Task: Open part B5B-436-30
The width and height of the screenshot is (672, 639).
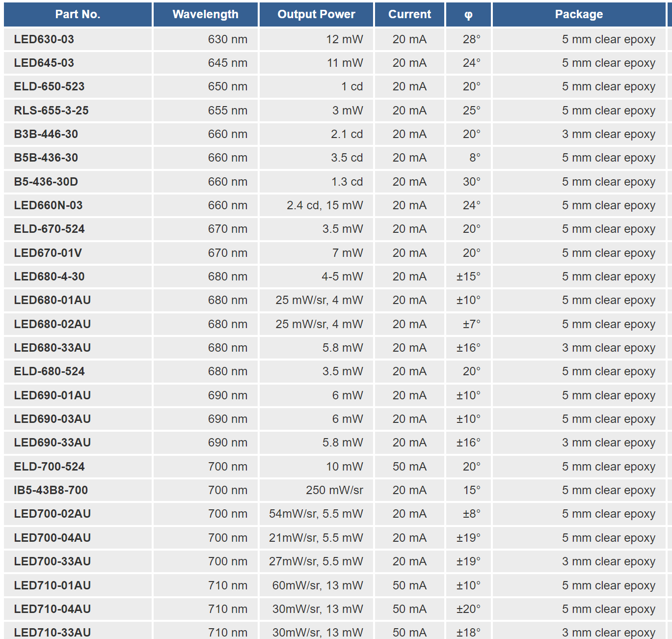Action: tap(46, 158)
